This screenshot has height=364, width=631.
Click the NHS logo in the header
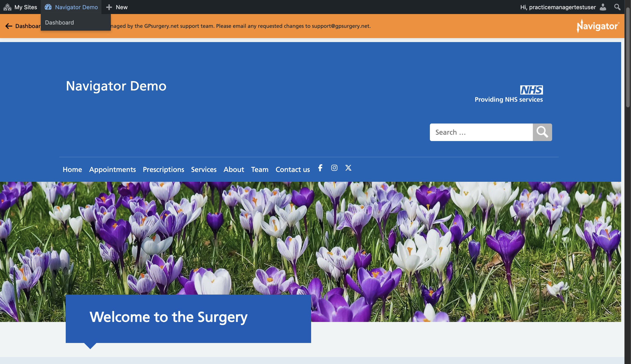(x=532, y=90)
